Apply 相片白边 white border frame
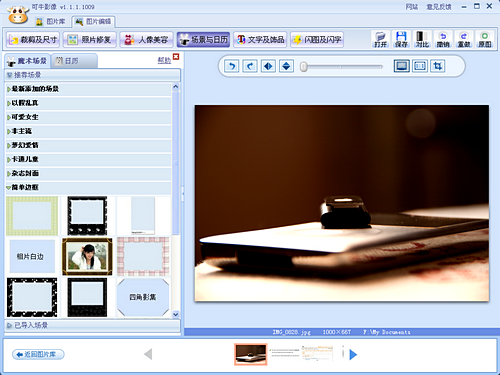The height and width of the screenshot is (375, 500). [32, 256]
